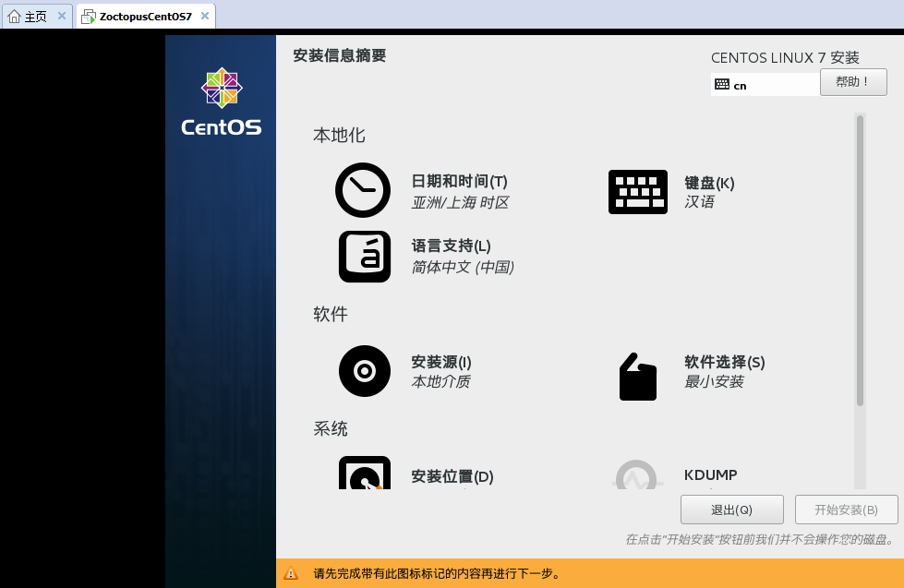
Task: Click the disk operation note below buttons
Action: [x=761, y=540]
